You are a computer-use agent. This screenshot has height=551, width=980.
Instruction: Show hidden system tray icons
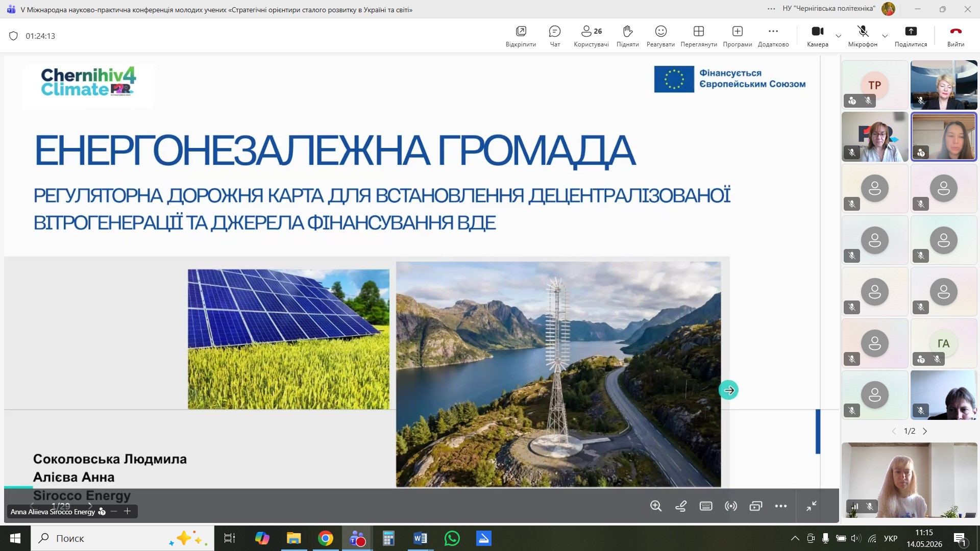[795, 538]
